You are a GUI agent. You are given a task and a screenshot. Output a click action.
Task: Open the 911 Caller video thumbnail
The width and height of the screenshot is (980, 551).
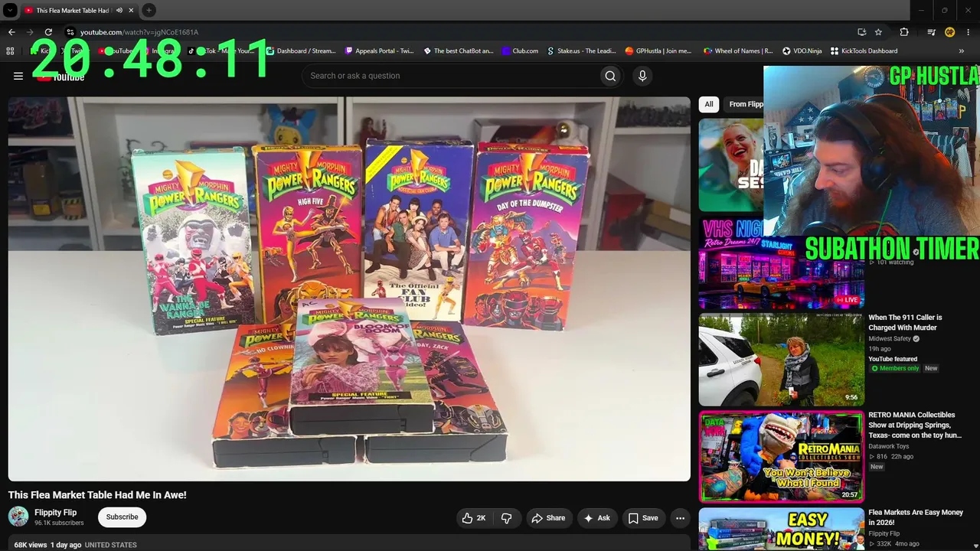tap(781, 359)
